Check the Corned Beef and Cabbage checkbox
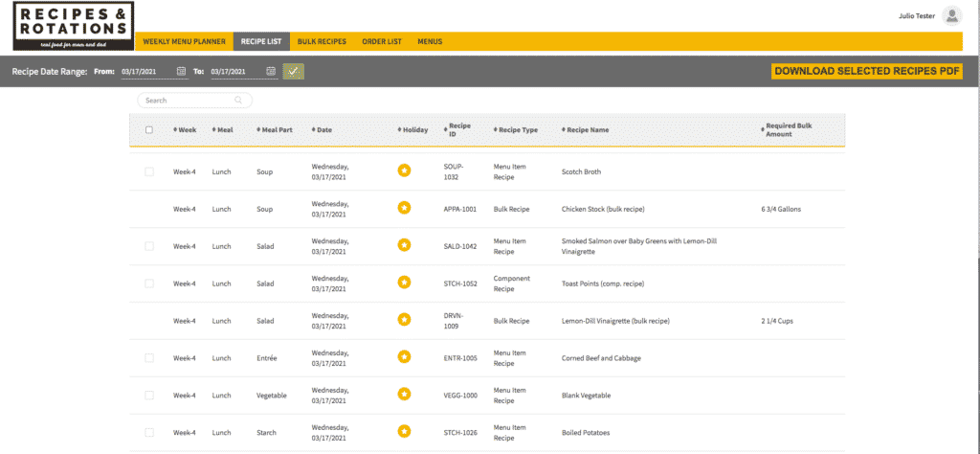Screen dimensions: 980x454 (x=148, y=358)
